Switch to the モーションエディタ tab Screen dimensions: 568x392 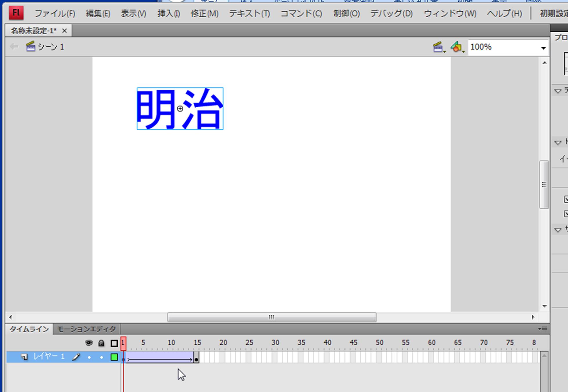86,329
